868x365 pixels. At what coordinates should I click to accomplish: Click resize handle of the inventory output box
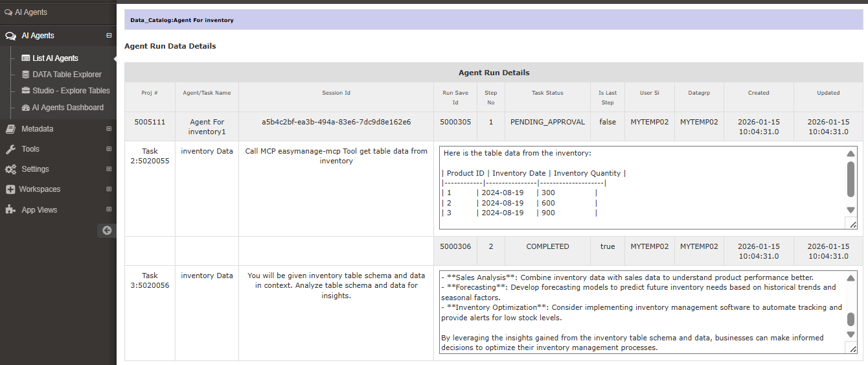point(852,224)
